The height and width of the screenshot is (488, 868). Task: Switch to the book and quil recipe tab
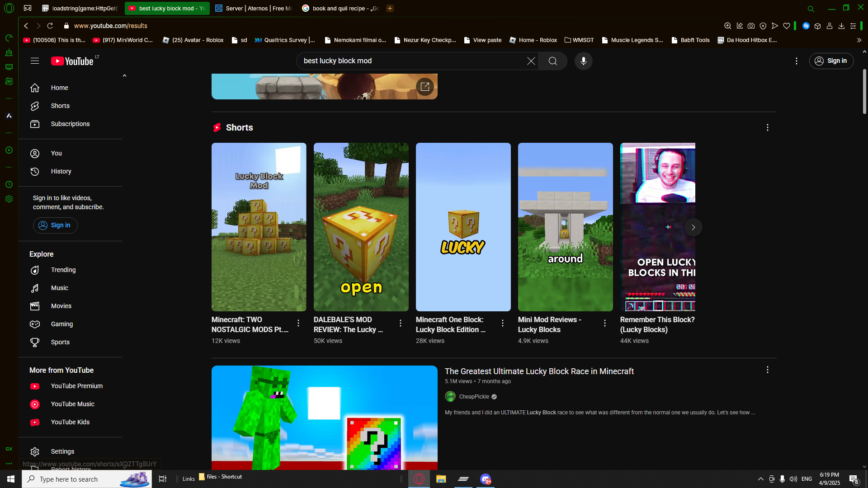click(x=340, y=8)
